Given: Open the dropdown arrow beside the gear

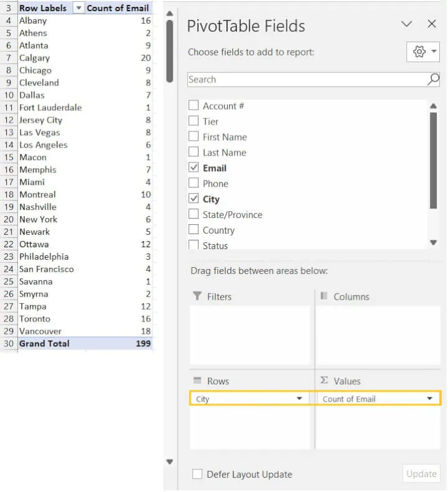Looking at the screenshot, I should 434,52.
